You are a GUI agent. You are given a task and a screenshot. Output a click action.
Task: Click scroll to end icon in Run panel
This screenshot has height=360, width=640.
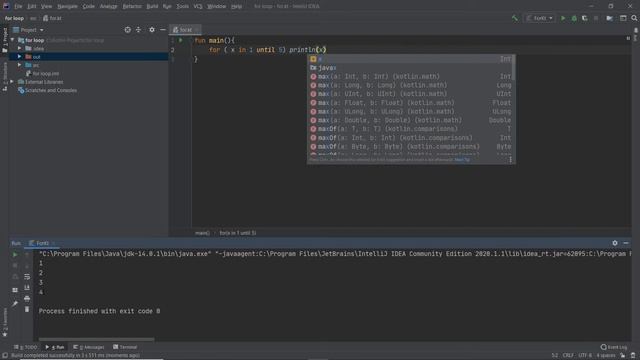27,288
